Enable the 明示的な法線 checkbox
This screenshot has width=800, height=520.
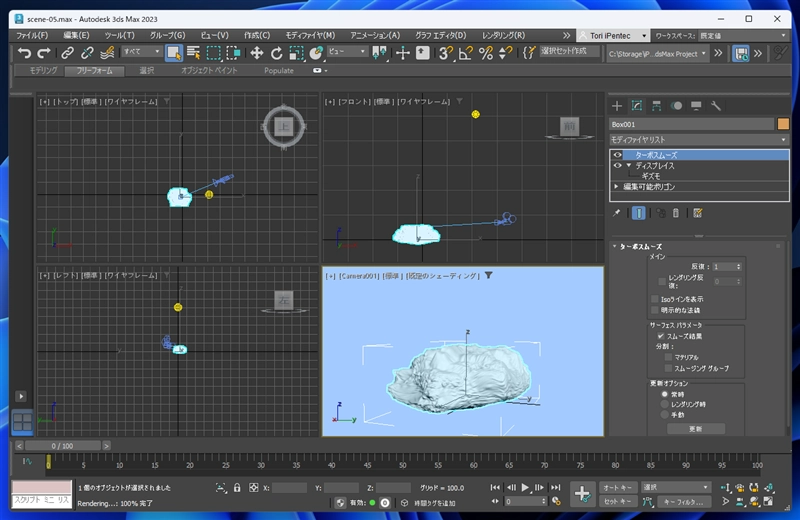655,310
